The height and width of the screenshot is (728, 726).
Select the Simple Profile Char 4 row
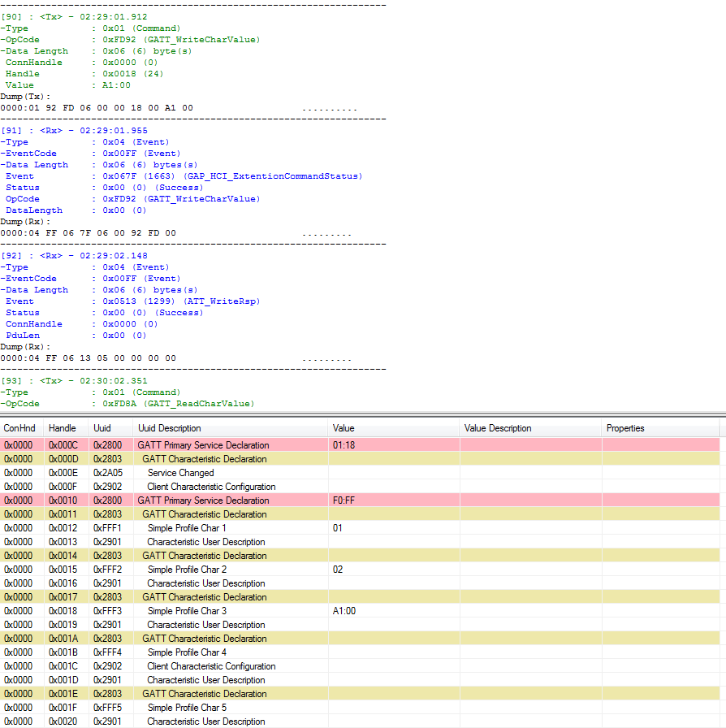pos(360,652)
